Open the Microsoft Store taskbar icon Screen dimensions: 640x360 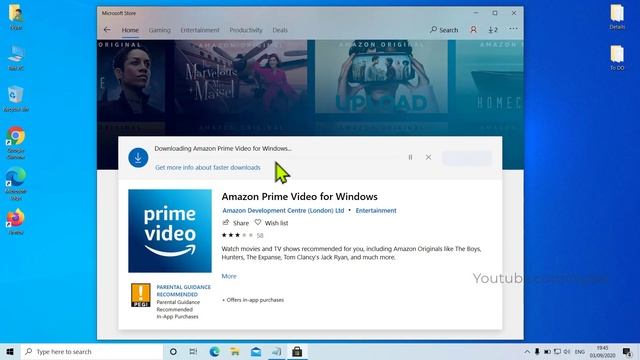click(297, 351)
